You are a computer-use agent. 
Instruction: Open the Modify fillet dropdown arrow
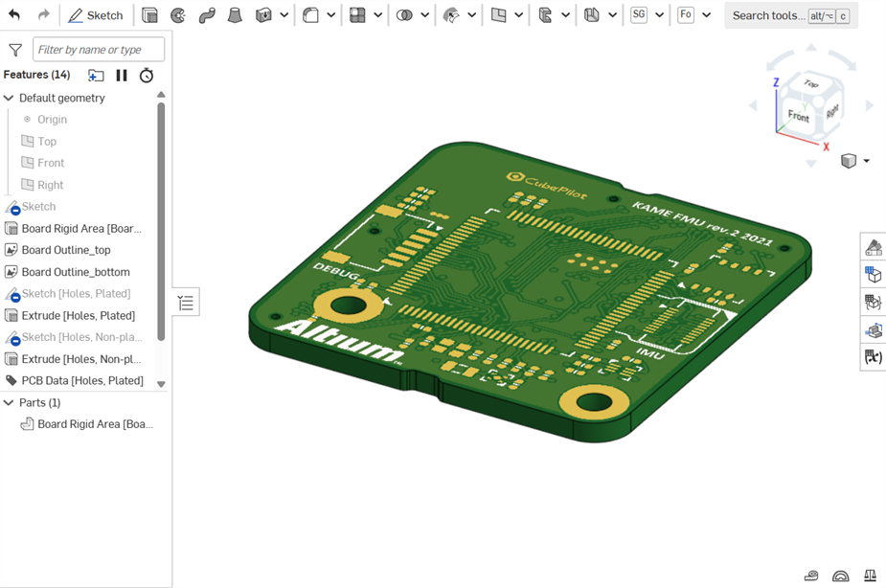coord(472,15)
